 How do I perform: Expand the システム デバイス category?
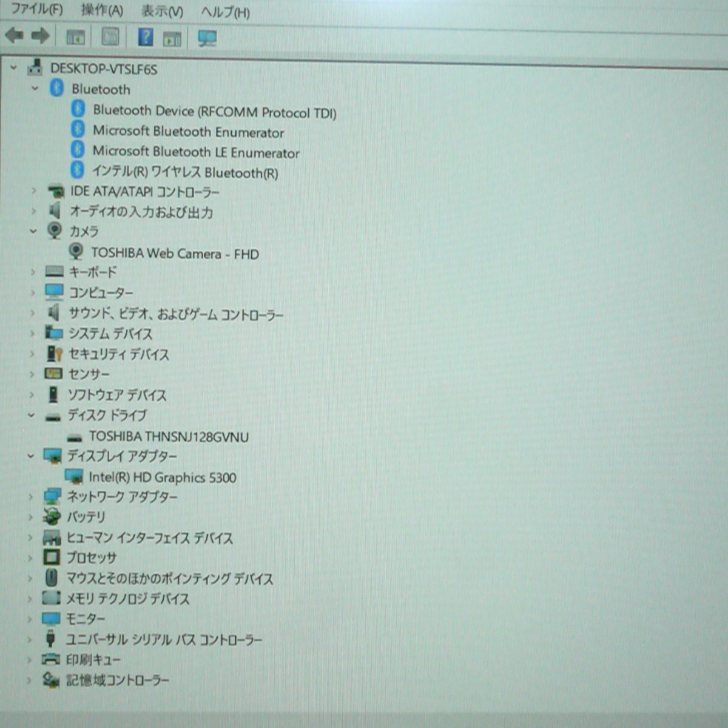[x=33, y=333]
